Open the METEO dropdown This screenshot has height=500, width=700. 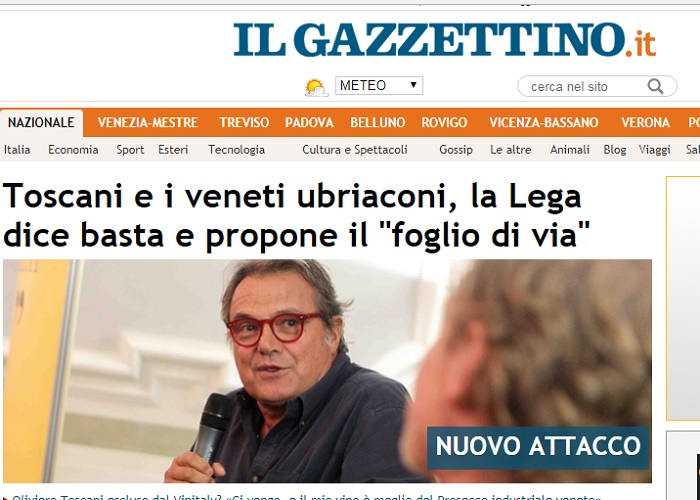[x=379, y=85]
